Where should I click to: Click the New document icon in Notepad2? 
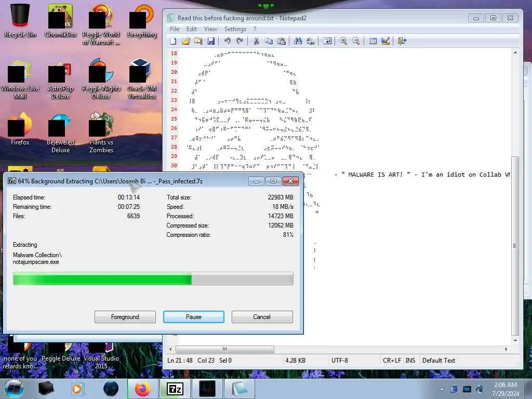[x=174, y=41]
